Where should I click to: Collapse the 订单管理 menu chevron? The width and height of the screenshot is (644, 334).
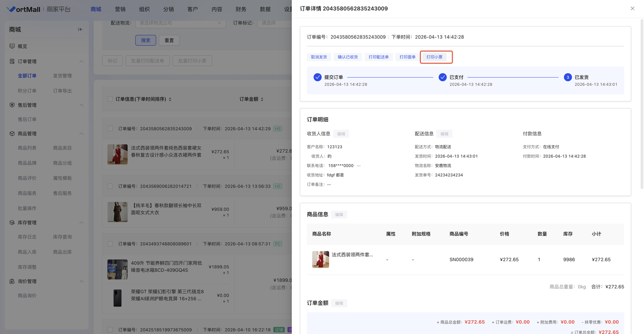pyautogui.click(x=81, y=62)
